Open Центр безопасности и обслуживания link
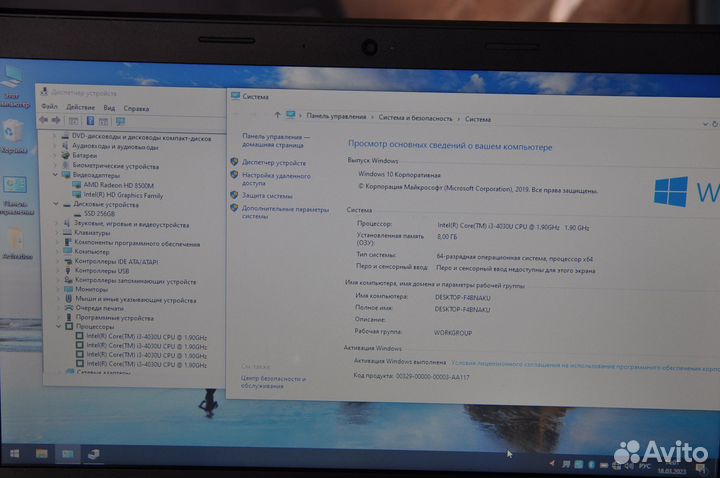Screen dimensions: 720x478 coord(273,382)
